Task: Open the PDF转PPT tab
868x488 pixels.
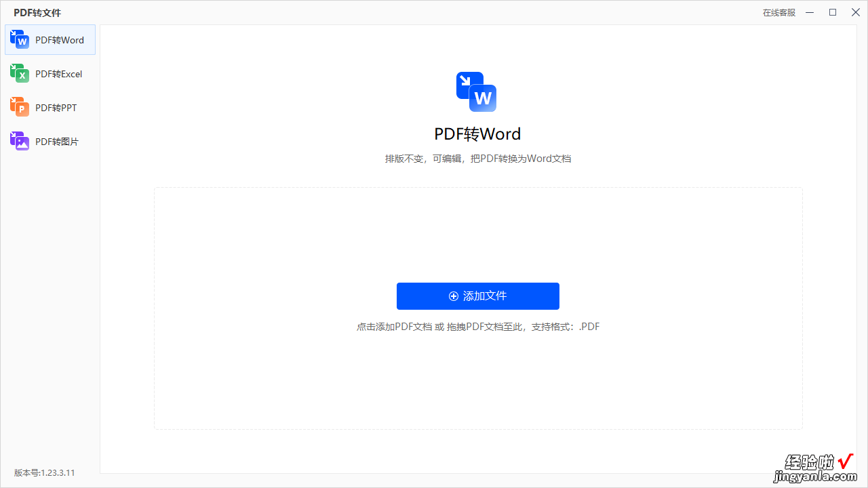Action: pyautogui.click(x=50, y=108)
